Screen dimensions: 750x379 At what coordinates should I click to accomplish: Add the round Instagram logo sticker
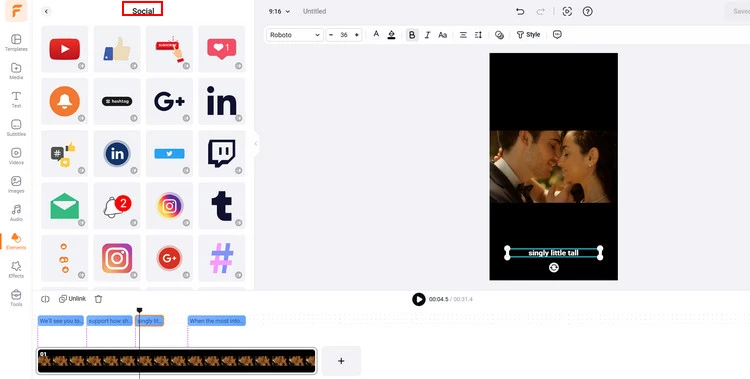click(x=169, y=206)
